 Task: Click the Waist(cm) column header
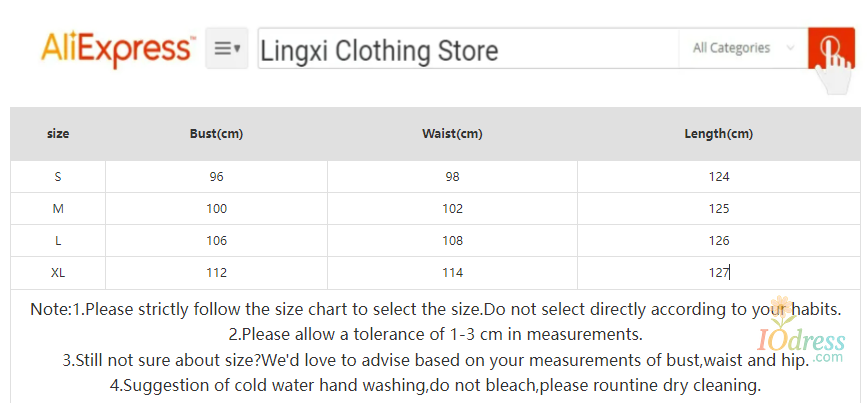click(452, 134)
